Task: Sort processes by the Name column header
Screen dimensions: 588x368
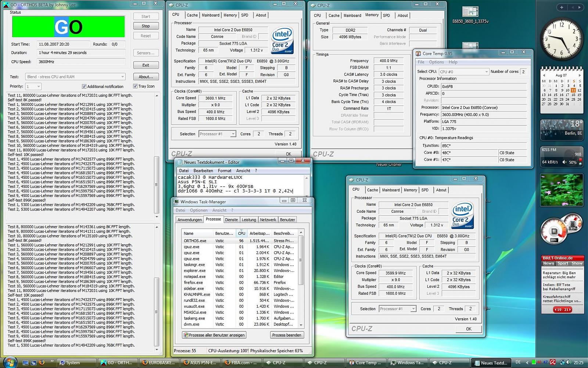Action: coord(198,233)
